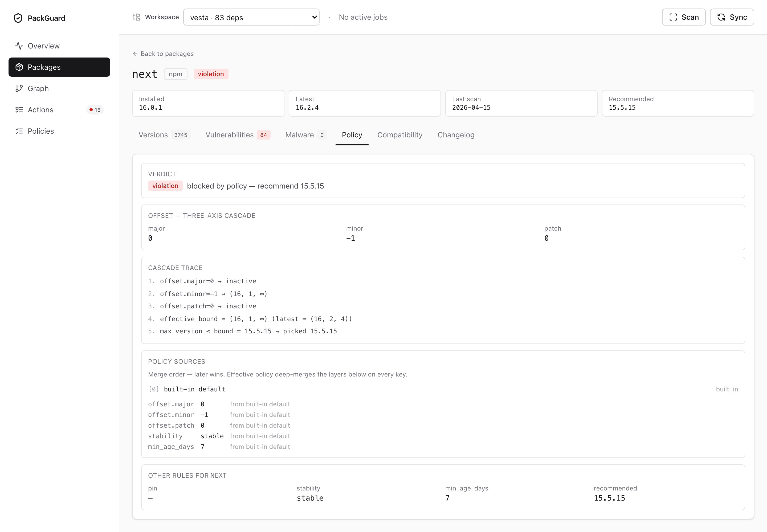This screenshot has height=532, width=767.
Task: Click the npm ecosystem tag
Action: 176,74
